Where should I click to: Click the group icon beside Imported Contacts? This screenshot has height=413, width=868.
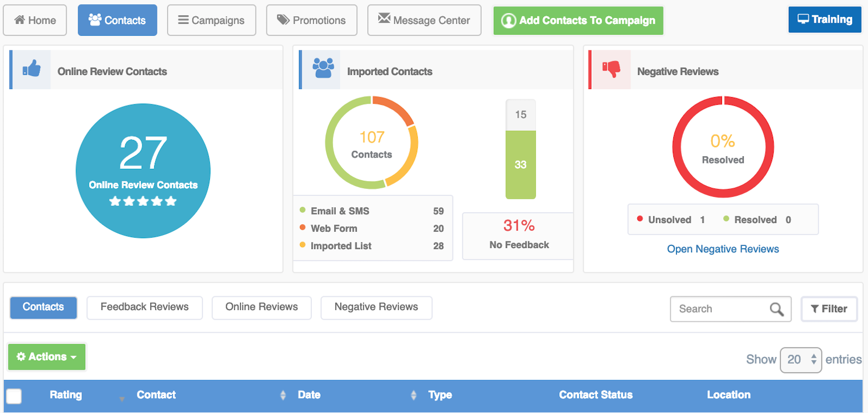(x=323, y=68)
